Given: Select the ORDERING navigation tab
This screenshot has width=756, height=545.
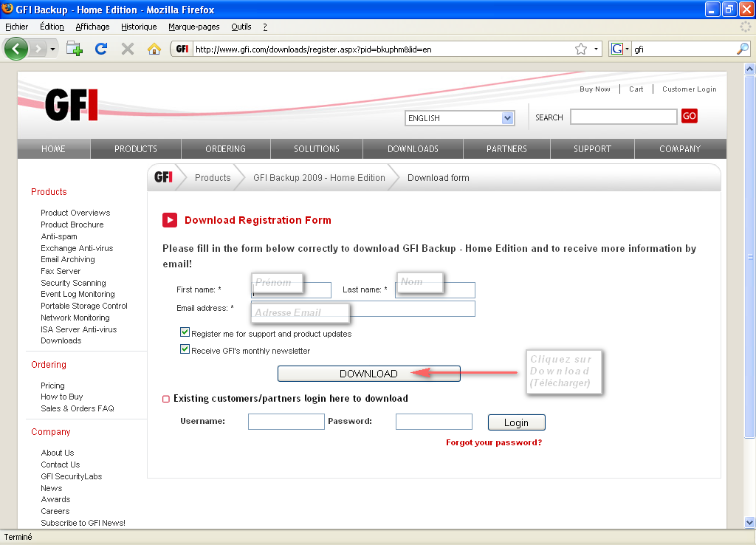Looking at the screenshot, I should tap(226, 149).
